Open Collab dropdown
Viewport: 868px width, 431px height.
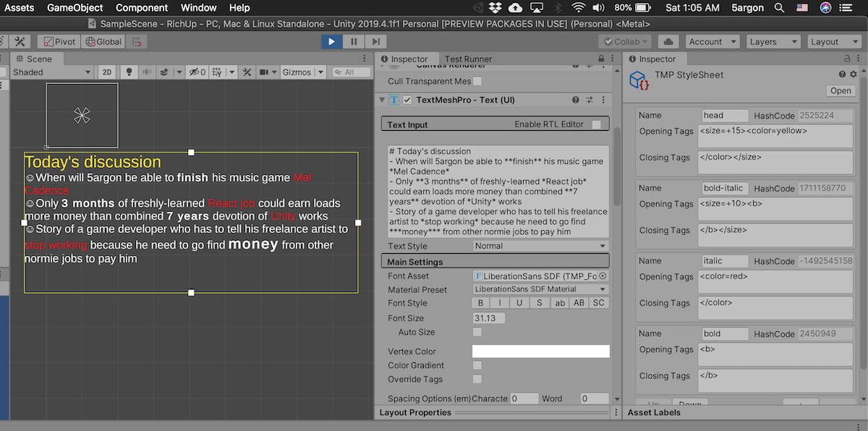pyautogui.click(x=625, y=42)
